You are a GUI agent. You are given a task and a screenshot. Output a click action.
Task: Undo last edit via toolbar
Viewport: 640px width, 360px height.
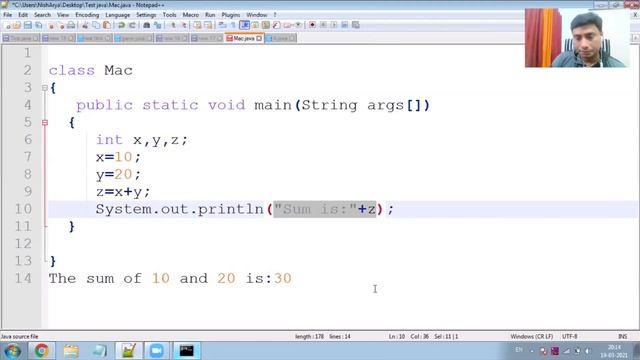[x=121, y=25]
